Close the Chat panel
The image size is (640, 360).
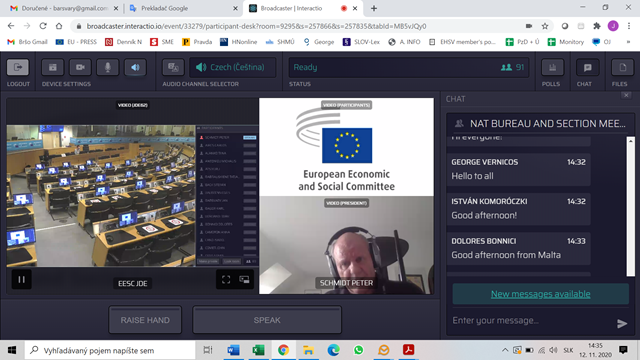[x=626, y=96]
